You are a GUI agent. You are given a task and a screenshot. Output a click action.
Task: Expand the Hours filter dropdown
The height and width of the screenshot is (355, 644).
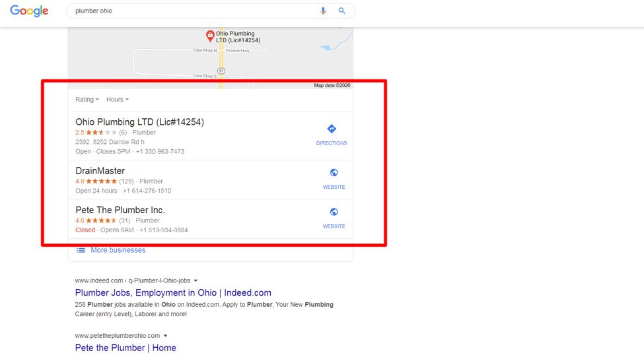[118, 100]
